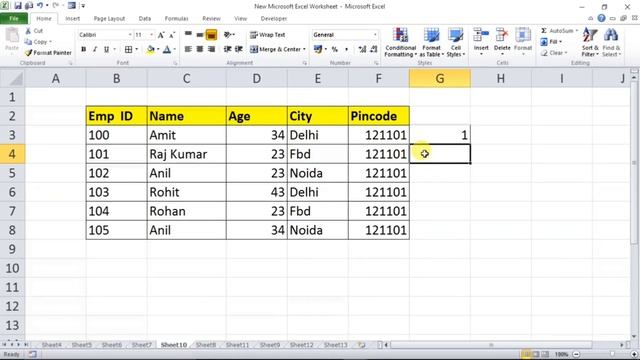The width and height of the screenshot is (640, 360).
Task: Open the font size dropdown
Action: pos(151,35)
